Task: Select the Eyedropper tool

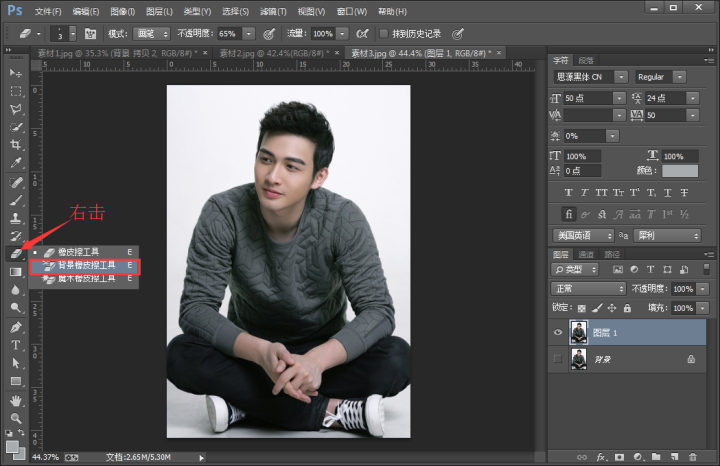Action: point(16,163)
